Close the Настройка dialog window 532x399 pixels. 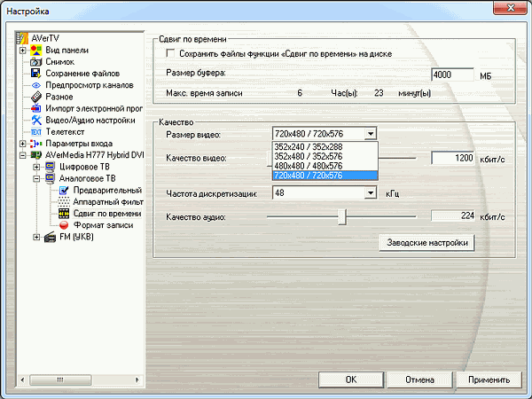click(510, 8)
